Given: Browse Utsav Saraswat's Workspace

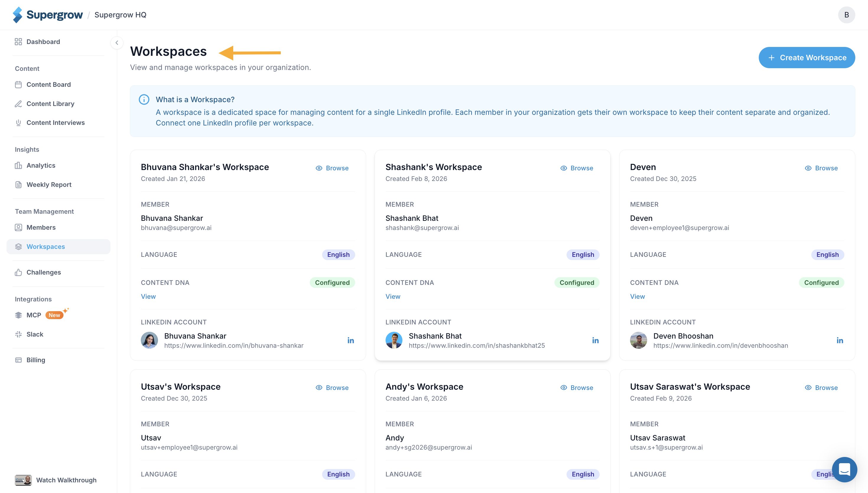Looking at the screenshot, I should click(x=821, y=388).
